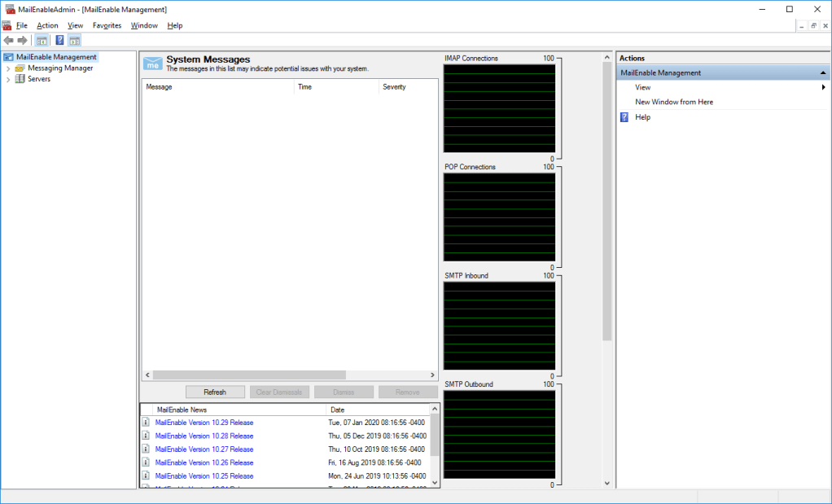Sort messages by the Severity column header

coord(394,87)
